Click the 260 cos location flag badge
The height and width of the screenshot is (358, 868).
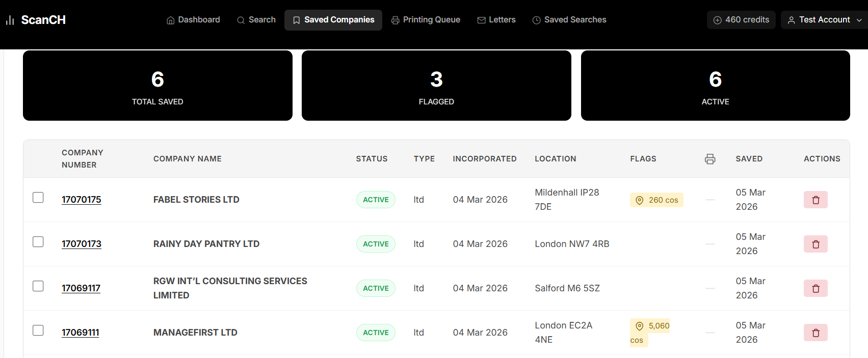[656, 200]
